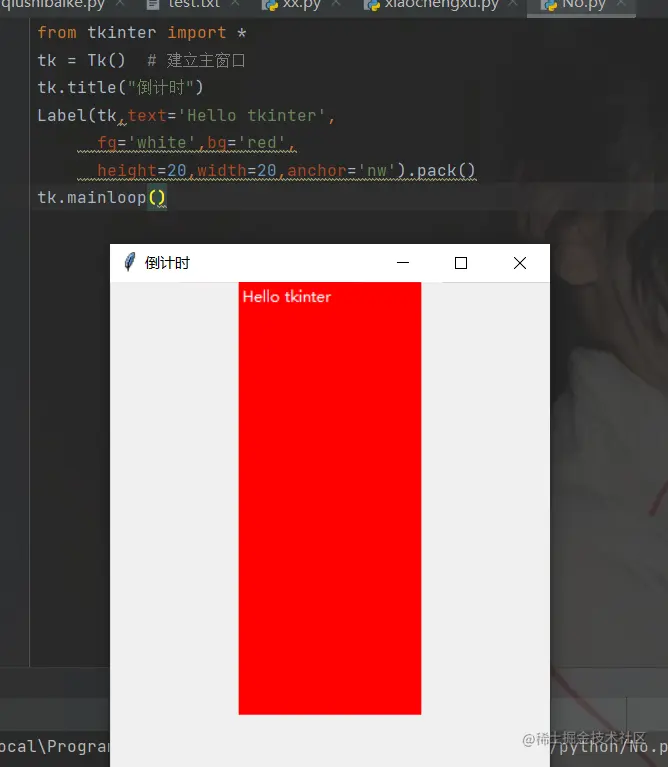The width and height of the screenshot is (668, 767).
Task: Close the test.txt tab
Action: 235,3
